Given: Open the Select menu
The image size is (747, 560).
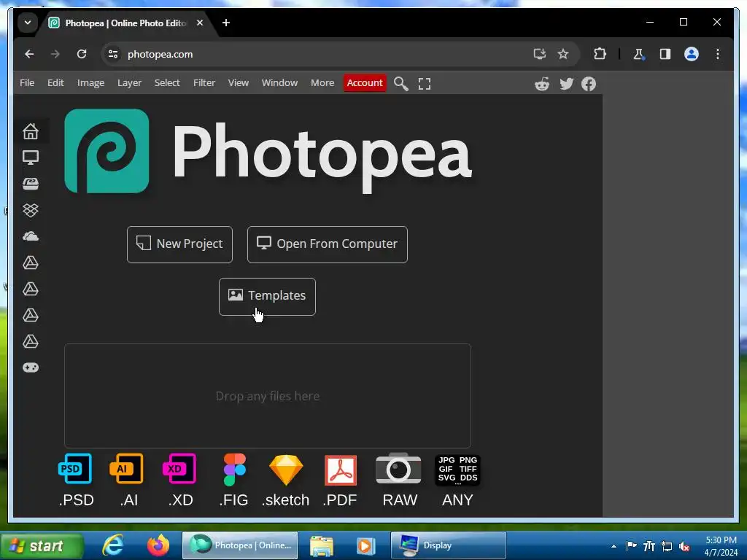Looking at the screenshot, I should (167, 83).
